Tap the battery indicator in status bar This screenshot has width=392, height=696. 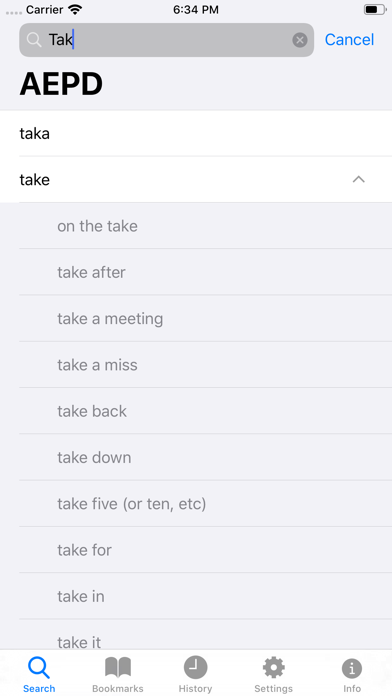pos(374,9)
